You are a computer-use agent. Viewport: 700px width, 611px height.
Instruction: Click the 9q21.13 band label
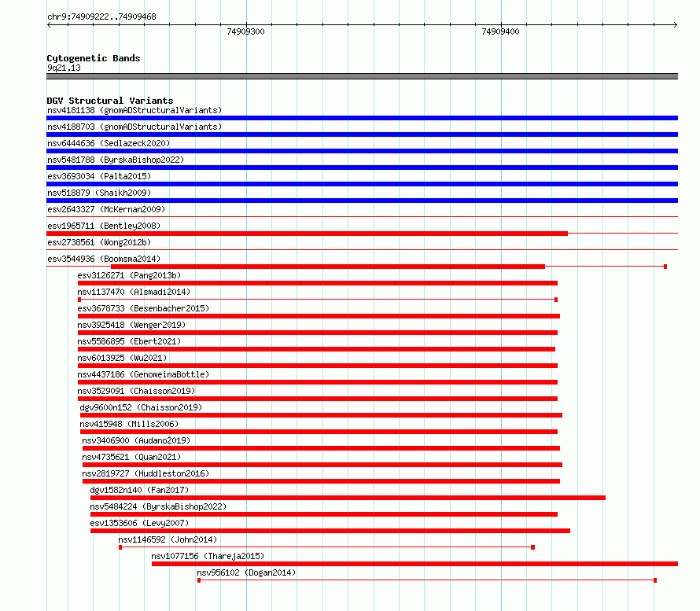pyautogui.click(x=64, y=68)
